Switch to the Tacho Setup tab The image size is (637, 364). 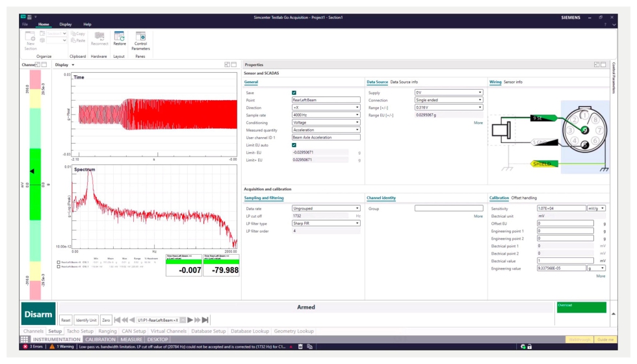click(80, 331)
